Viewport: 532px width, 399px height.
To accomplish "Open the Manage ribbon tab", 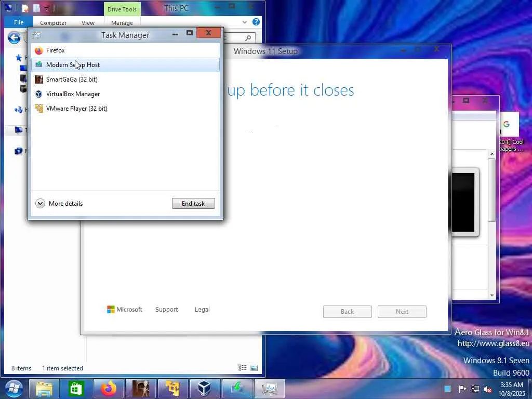I will tap(122, 23).
